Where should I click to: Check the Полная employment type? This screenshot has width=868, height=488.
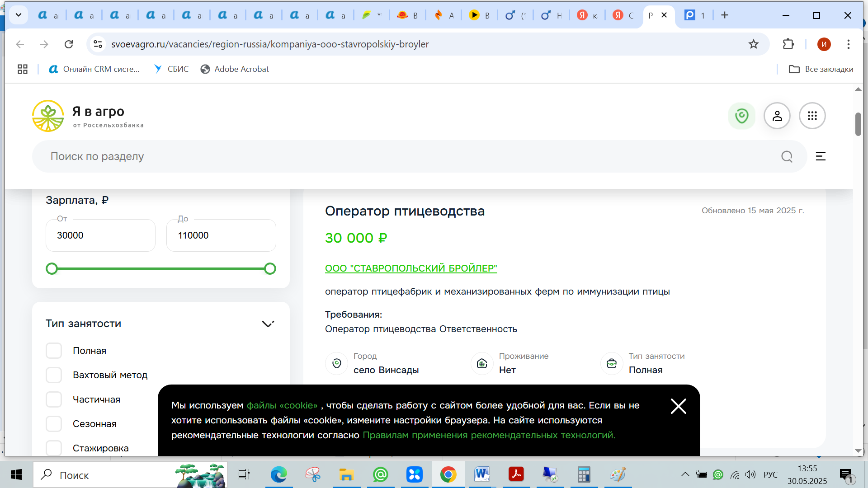[54, 351]
